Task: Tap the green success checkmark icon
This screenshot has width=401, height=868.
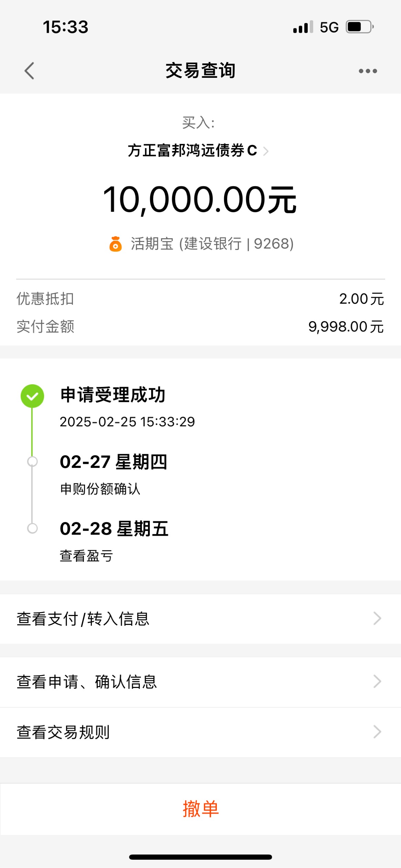Action: 32,396
